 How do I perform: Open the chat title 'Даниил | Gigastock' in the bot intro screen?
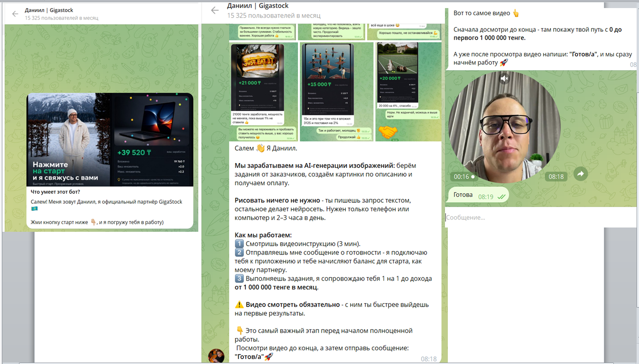(49, 10)
